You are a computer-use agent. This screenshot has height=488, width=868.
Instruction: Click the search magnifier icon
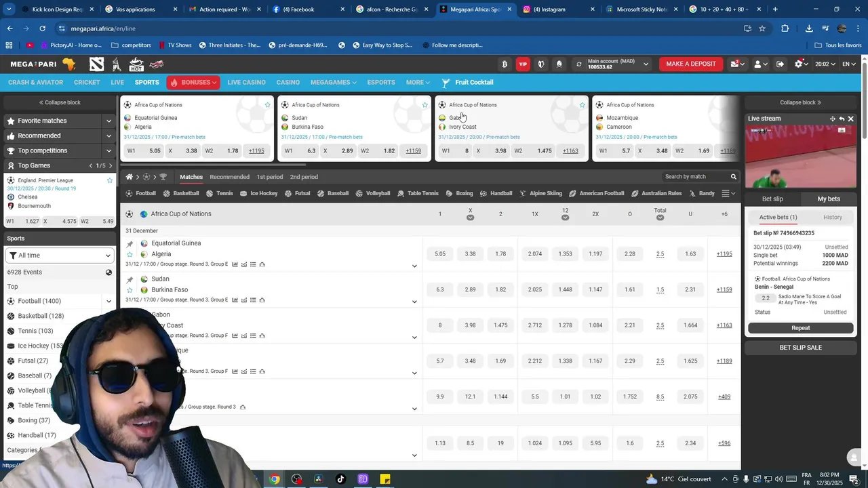(733, 177)
